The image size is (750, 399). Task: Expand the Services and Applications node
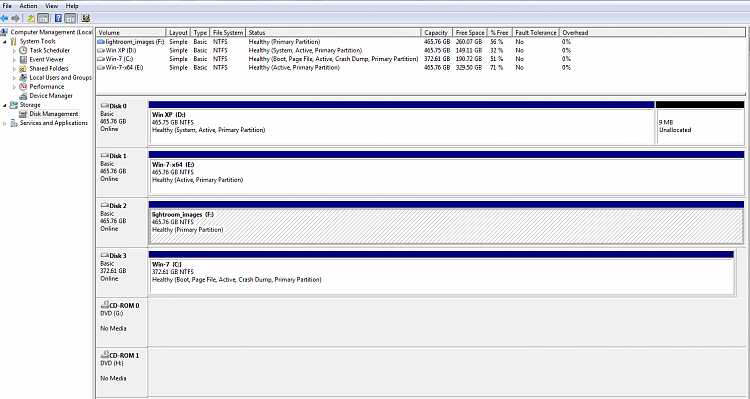click(x=5, y=123)
